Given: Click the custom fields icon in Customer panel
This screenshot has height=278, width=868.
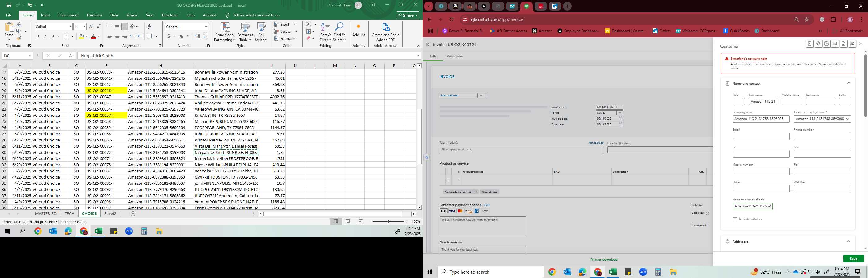Looking at the screenshot, I should tap(852, 44).
